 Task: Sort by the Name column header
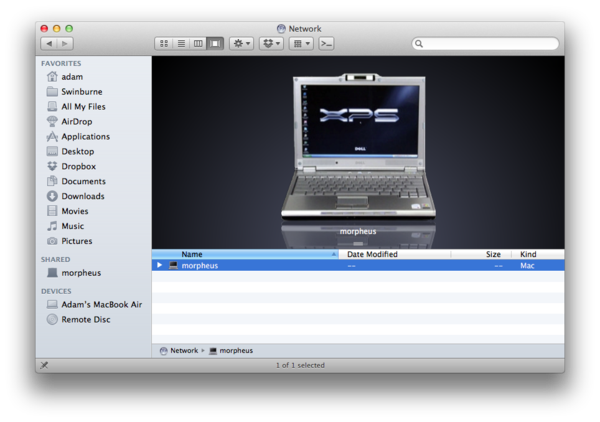[245, 254]
